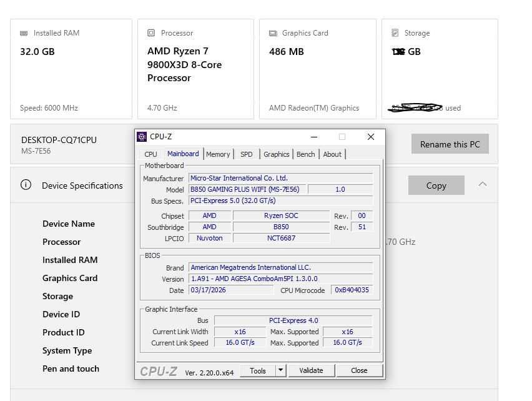Open the About tab
The image size is (532, 401).
[332, 154]
